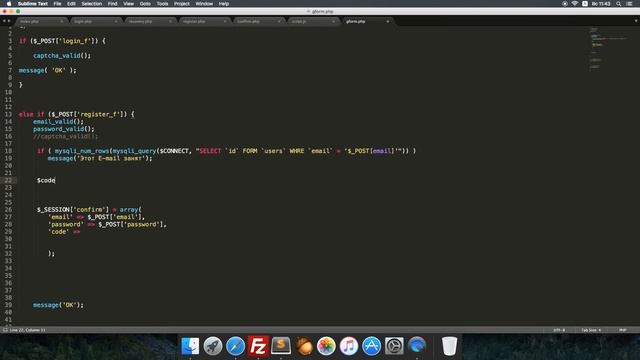Open the Selection menu
Image resolution: width=640 pixels, height=360 pixels.
pyautogui.click(x=91, y=4)
